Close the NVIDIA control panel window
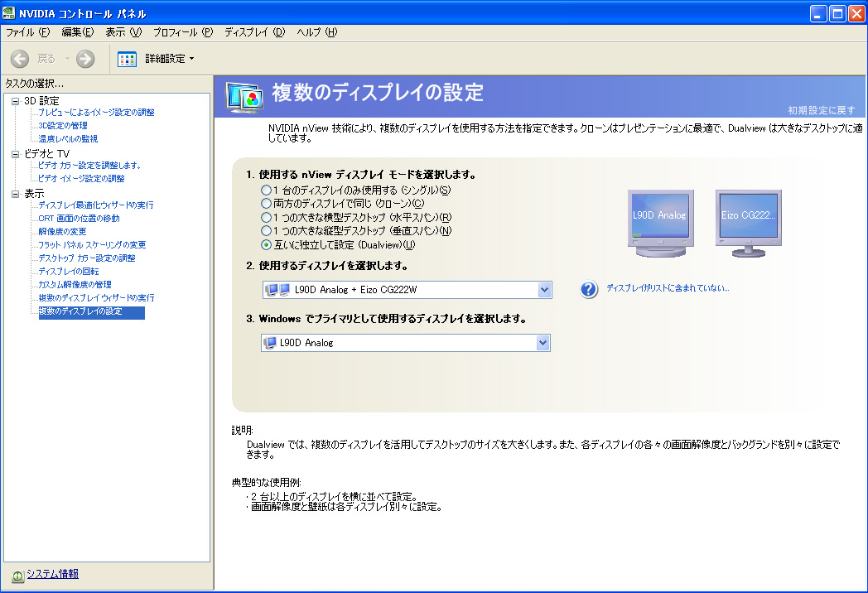The width and height of the screenshot is (868, 593). pyautogui.click(x=856, y=14)
